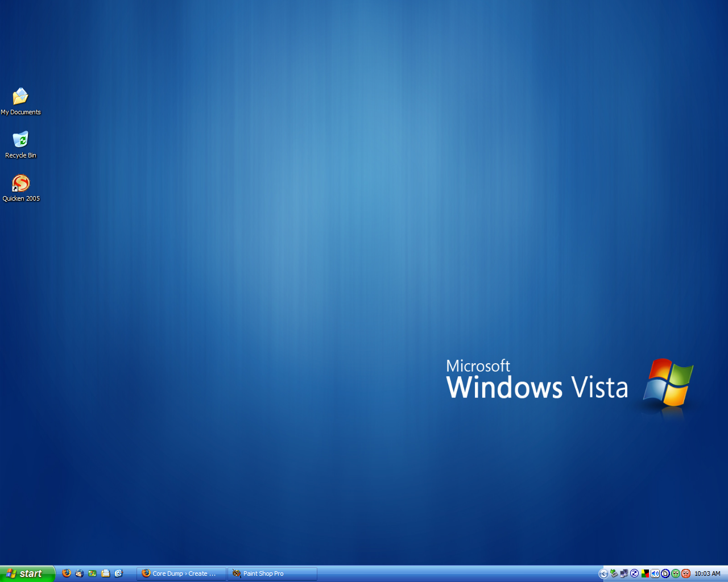Click the blue circular sync-arrows tray icon
The image size is (728, 582).
(634, 573)
